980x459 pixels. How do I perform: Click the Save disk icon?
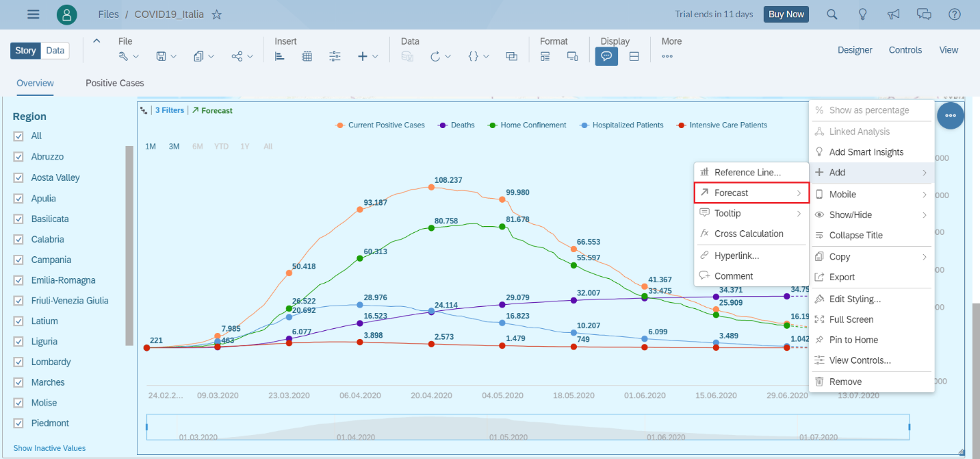click(162, 56)
